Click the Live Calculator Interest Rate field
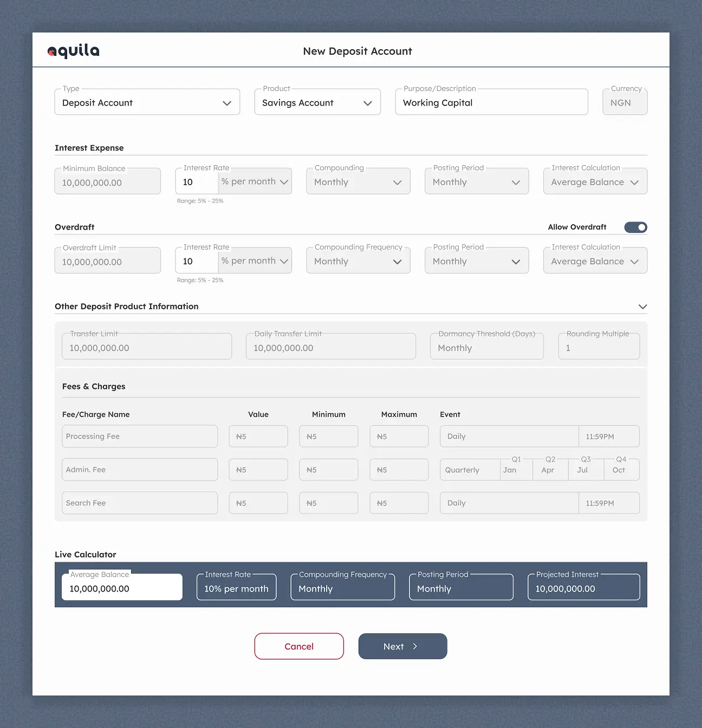 pyautogui.click(x=237, y=587)
